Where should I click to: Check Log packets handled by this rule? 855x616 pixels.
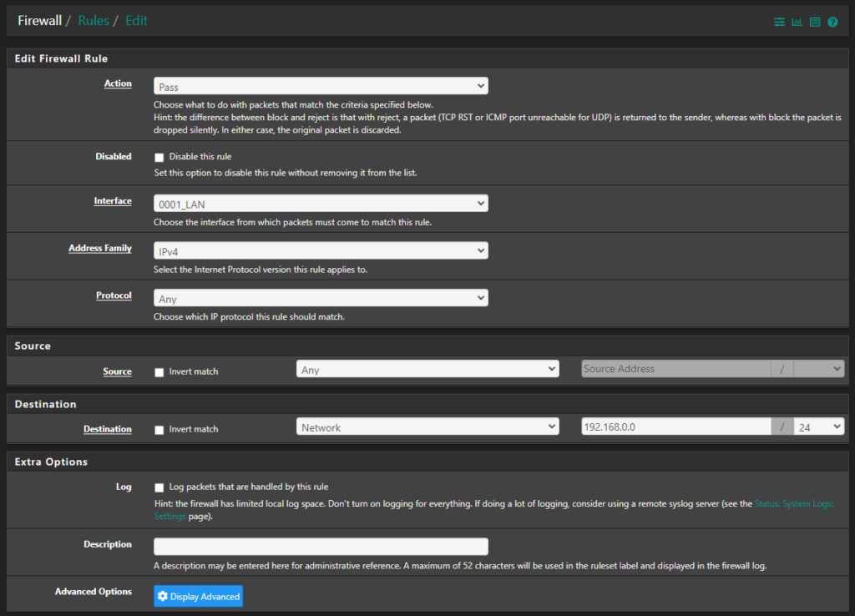click(x=159, y=487)
